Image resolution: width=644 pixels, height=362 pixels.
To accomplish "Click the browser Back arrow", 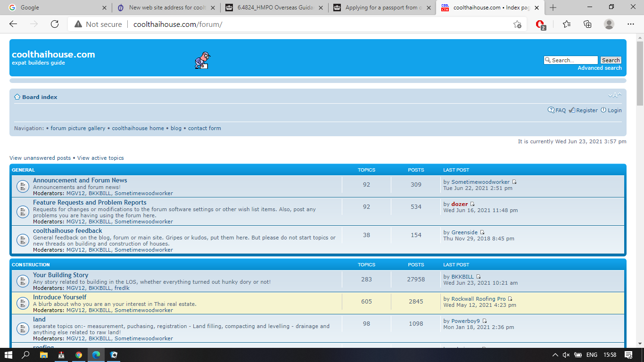I will pyautogui.click(x=13, y=24).
